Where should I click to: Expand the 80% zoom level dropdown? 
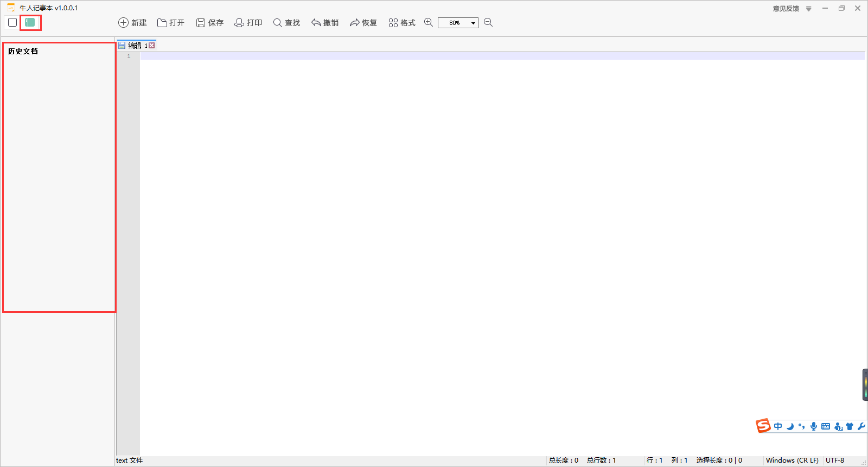(x=473, y=23)
